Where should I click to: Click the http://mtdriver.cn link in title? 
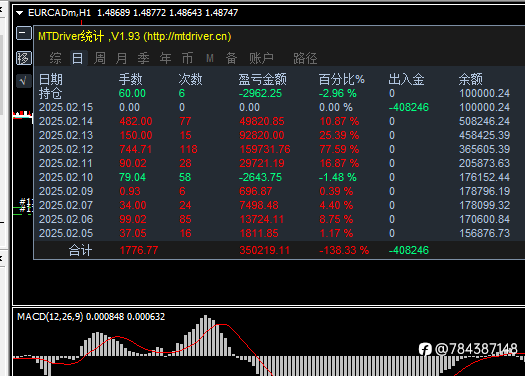coord(187,36)
